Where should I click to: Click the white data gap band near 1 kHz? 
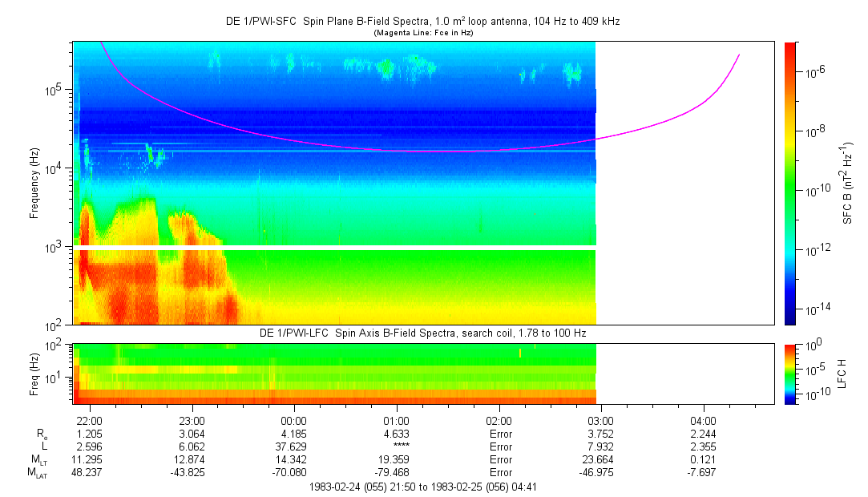coord(334,248)
